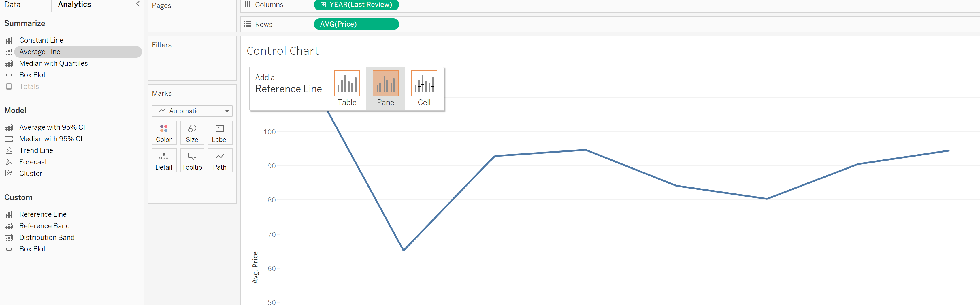Viewport: 980px width, 305px height.
Task: Click the Control Chart sheet title
Action: [283, 51]
